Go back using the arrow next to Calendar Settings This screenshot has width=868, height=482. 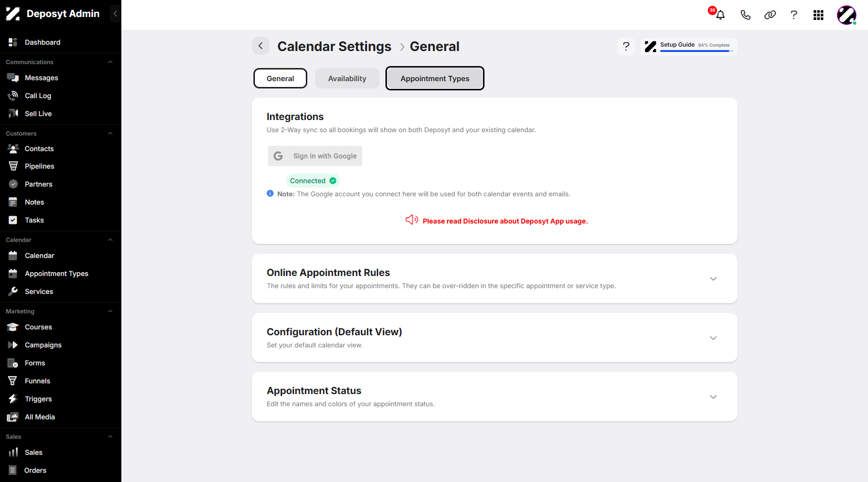(x=261, y=46)
